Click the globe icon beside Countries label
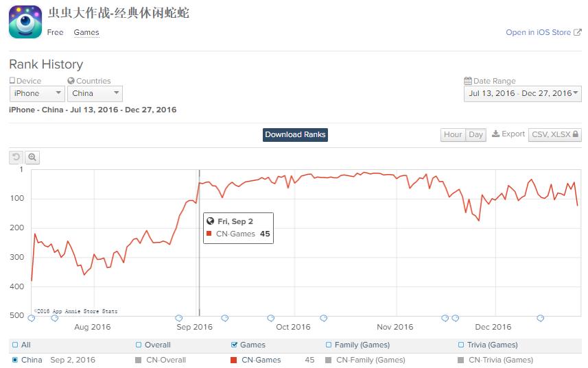588x368 pixels. click(x=71, y=81)
